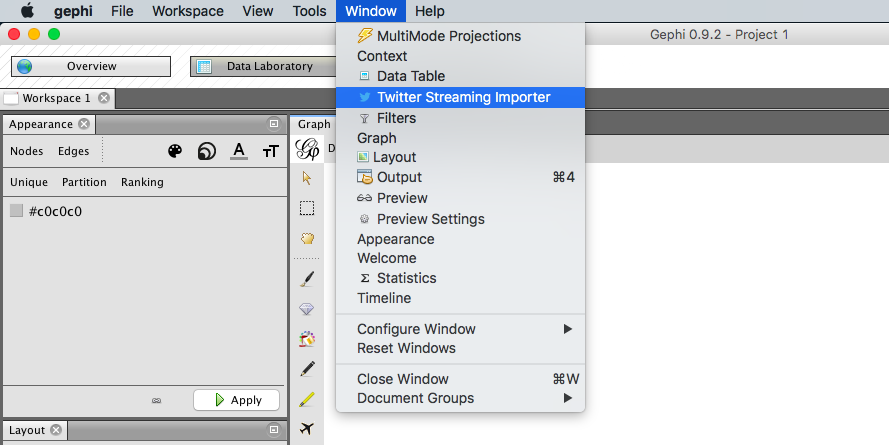This screenshot has width=889, height=445.
Task: Close the Appearance panel
Action: point(84,124)
